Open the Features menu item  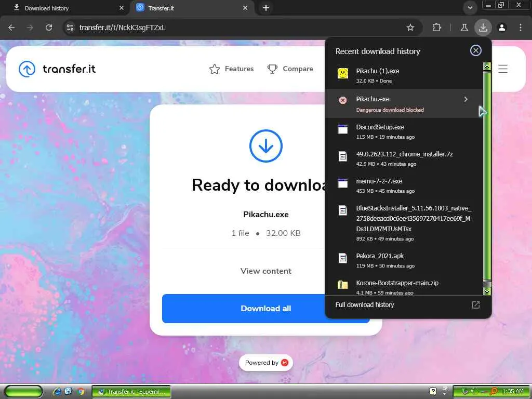(x=232, y=69)
